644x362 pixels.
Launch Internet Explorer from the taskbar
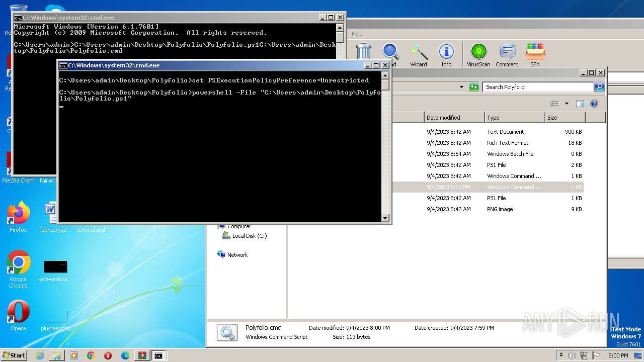coord(40,355)
